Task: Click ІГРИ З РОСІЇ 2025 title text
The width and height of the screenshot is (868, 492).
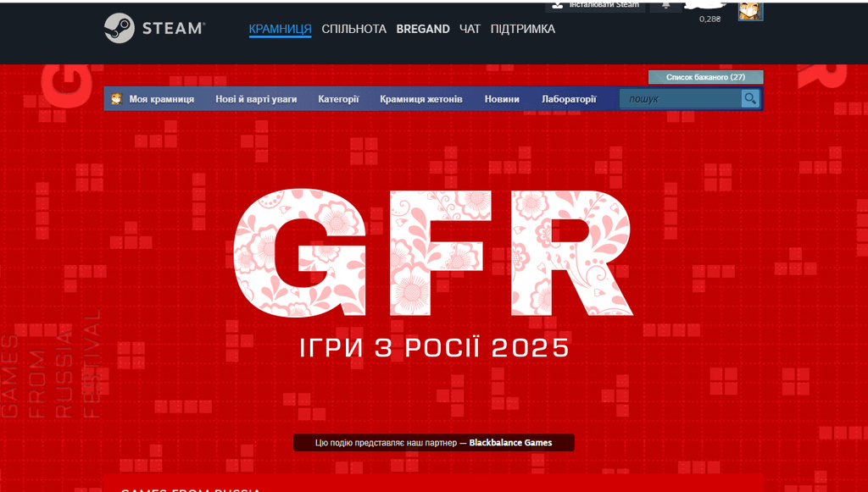Action: tap(434, 348)
